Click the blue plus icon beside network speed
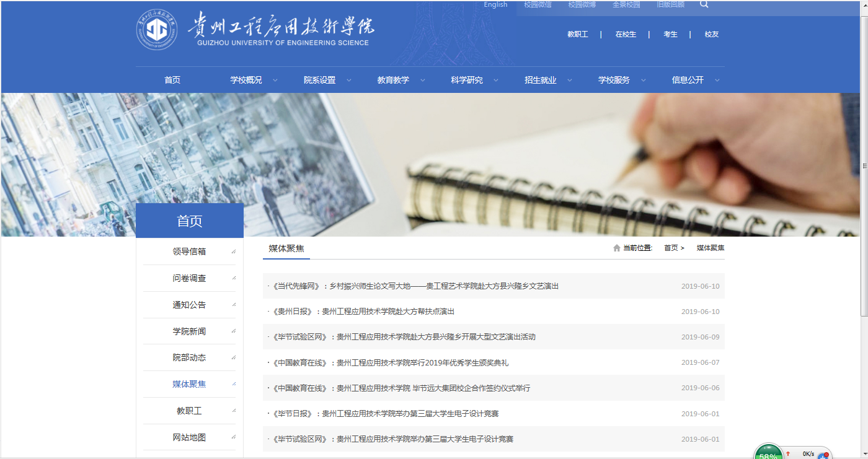868x459 pixels. click(823, 456)
